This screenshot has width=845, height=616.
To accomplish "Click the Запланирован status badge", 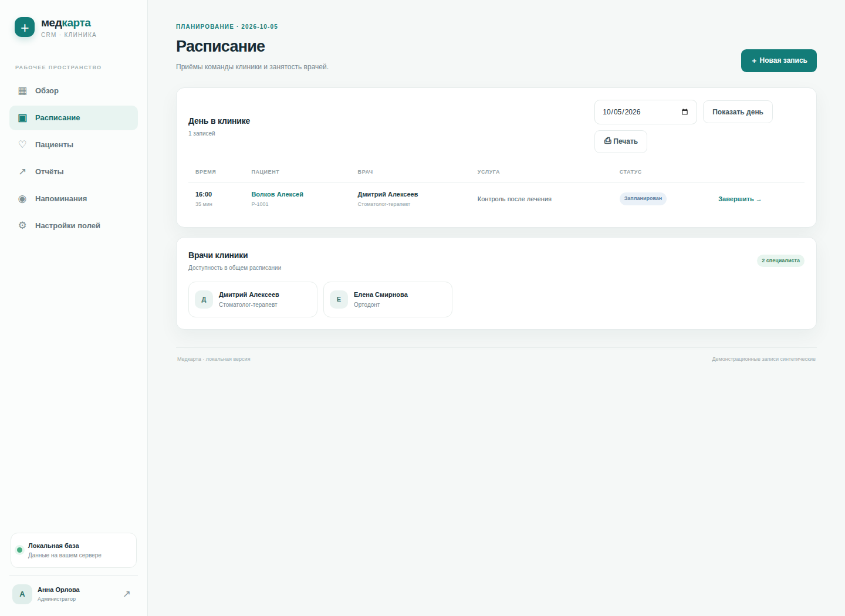I will click(643, 199).
